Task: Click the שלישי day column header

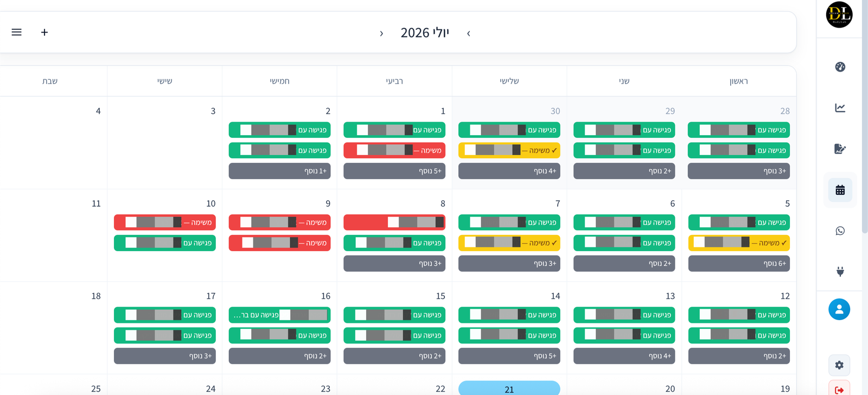Action: 509,81
